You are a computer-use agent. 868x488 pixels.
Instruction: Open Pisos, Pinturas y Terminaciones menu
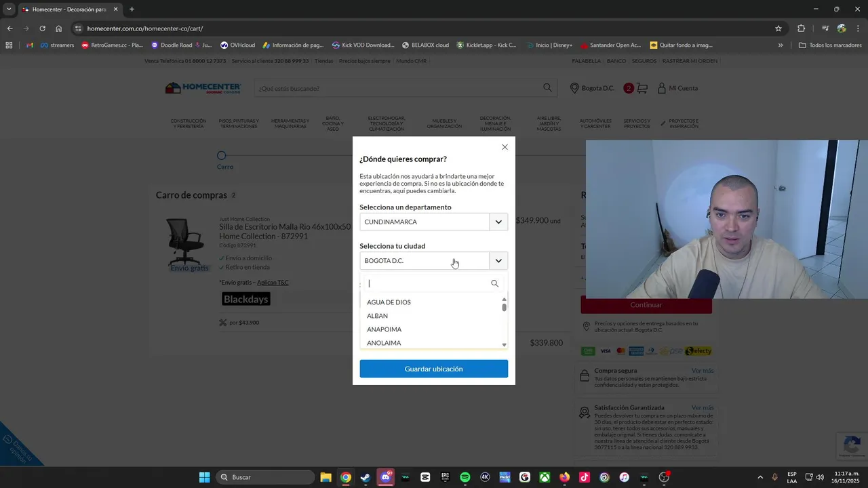tap(239, 123)
